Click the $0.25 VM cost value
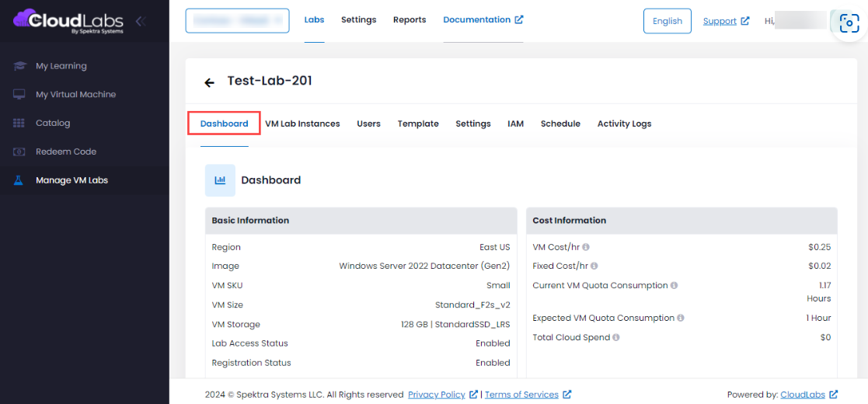The height and width of the screenshot is (404, 868). pos(819,247)
